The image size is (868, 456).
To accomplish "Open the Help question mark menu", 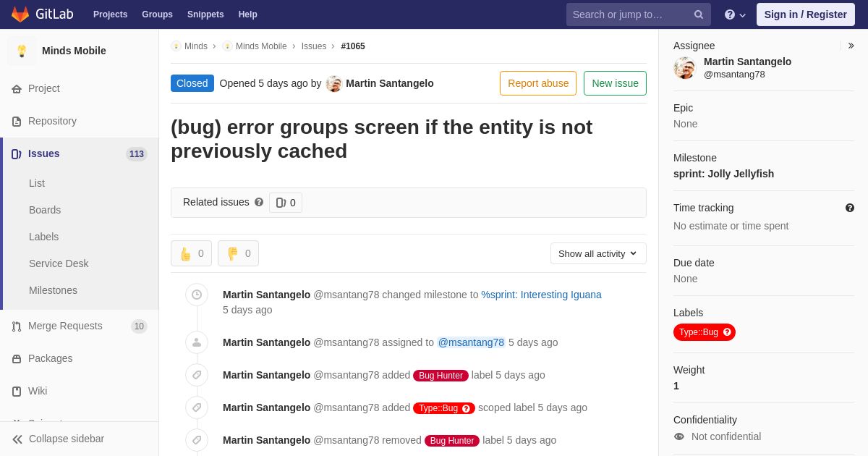I will [735, 14].
